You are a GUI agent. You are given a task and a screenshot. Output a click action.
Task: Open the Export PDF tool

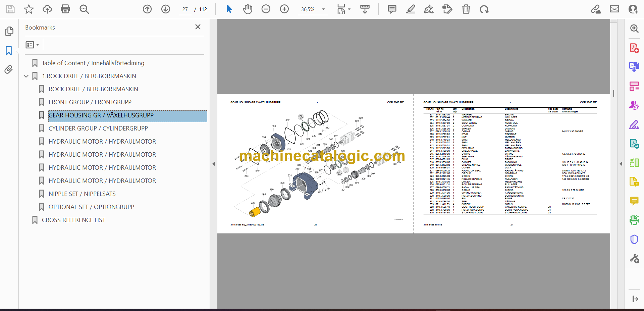click(634, 67)
